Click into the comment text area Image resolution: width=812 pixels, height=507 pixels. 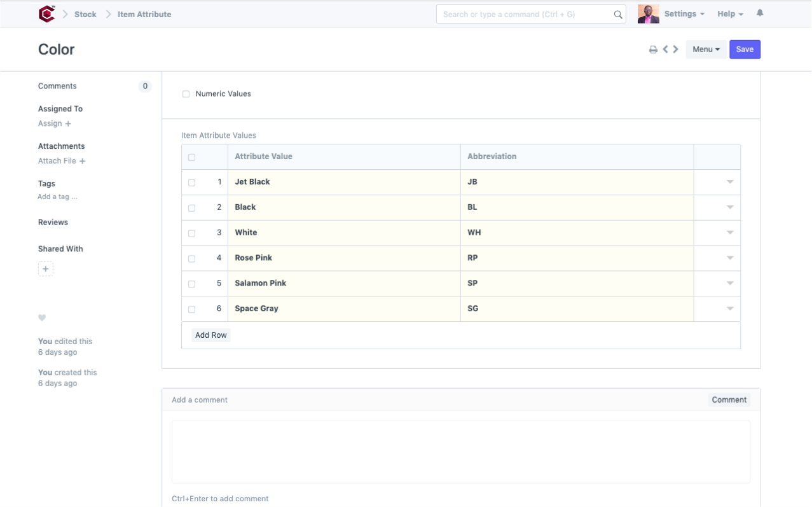461,452
